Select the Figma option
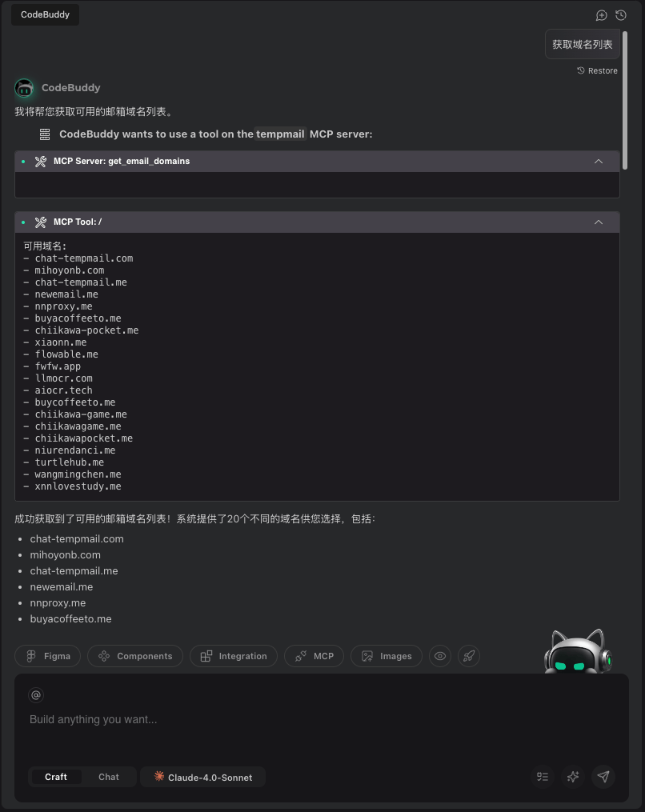This screenshot has height=812, width=645. 49,656
